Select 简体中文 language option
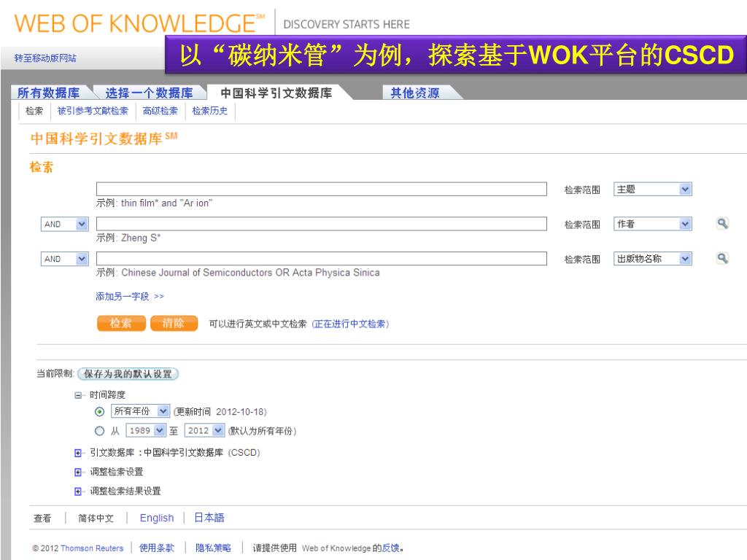747x560 pixels. point(96,518)
